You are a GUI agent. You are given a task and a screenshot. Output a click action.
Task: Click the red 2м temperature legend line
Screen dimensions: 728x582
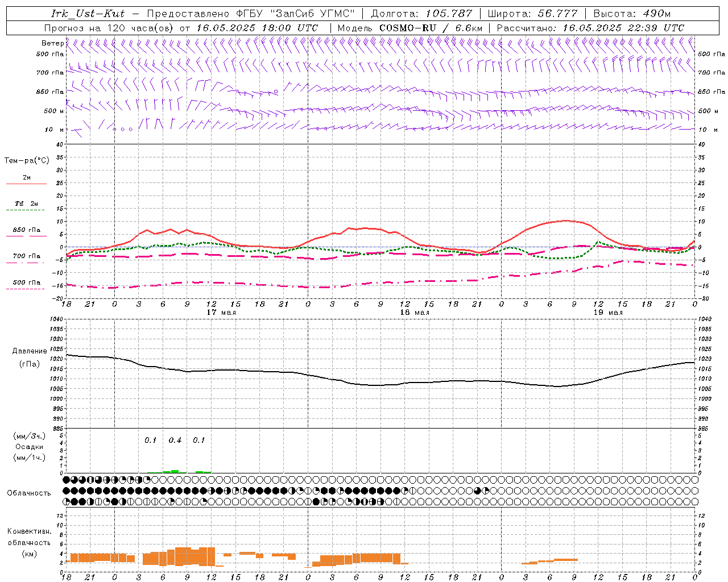tap(26, 184)
